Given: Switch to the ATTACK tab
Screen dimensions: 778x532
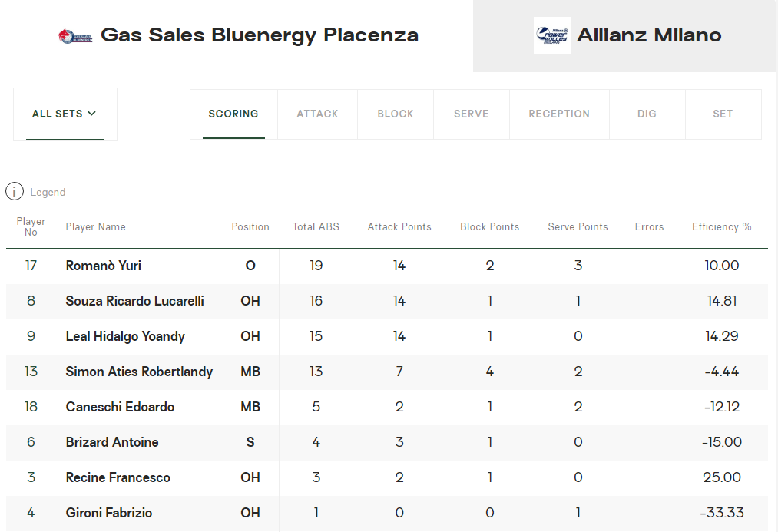Looking at the screenshot, I should tap(317, 114).
